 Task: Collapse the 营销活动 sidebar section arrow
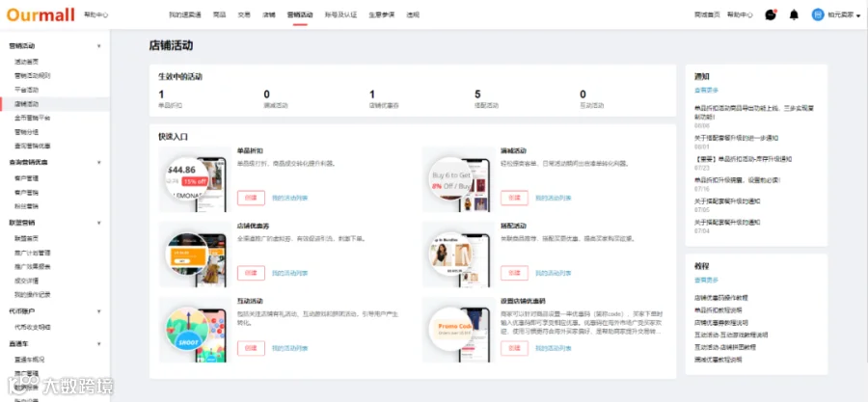point(99,46)
